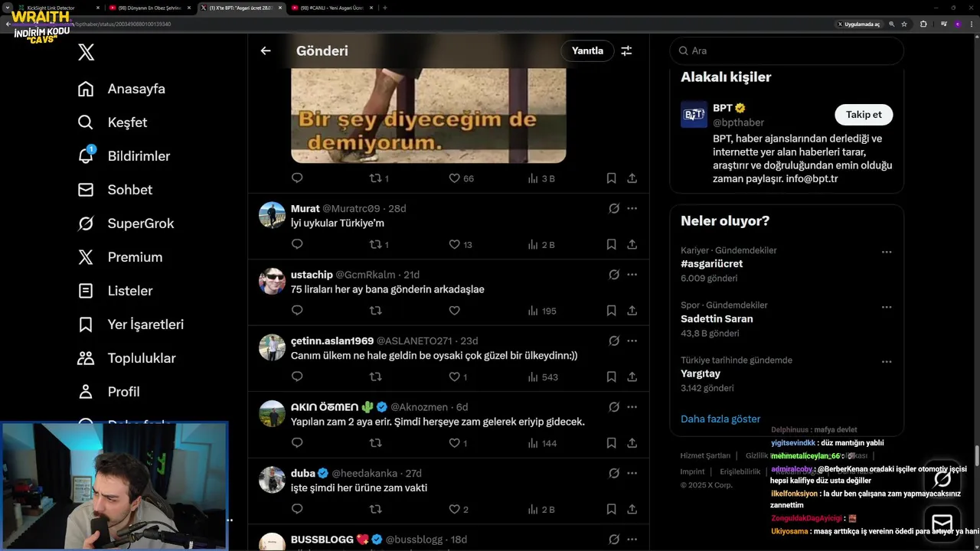This screenshot has width=980, height=551.
Task: Open more options on duba's reply
Action: [632, 473]
